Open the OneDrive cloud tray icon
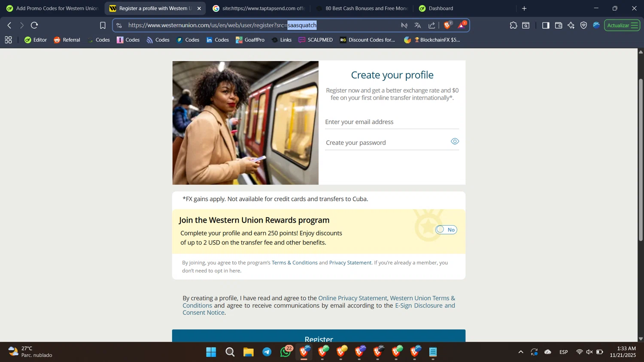644x362 pixels. [548, 352]
